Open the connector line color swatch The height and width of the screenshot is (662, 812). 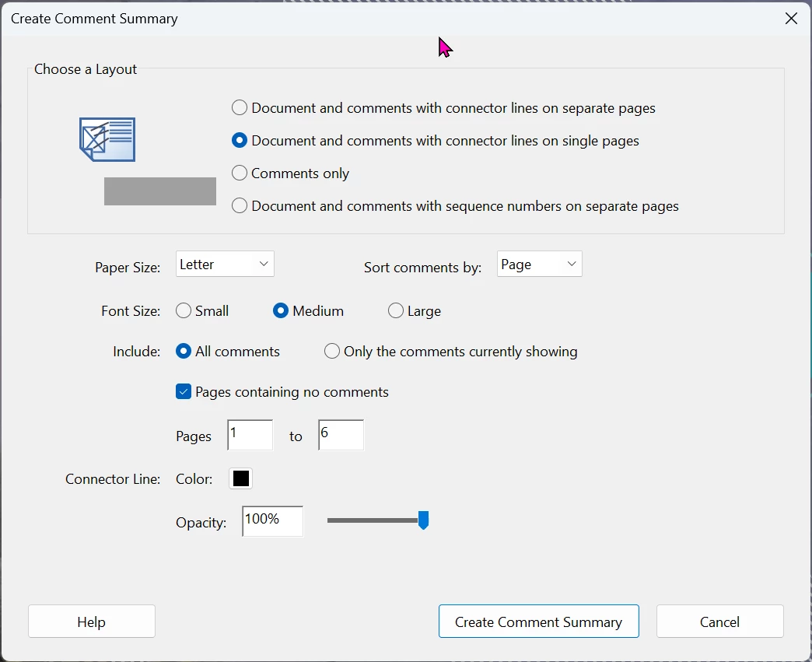(241, 478)
